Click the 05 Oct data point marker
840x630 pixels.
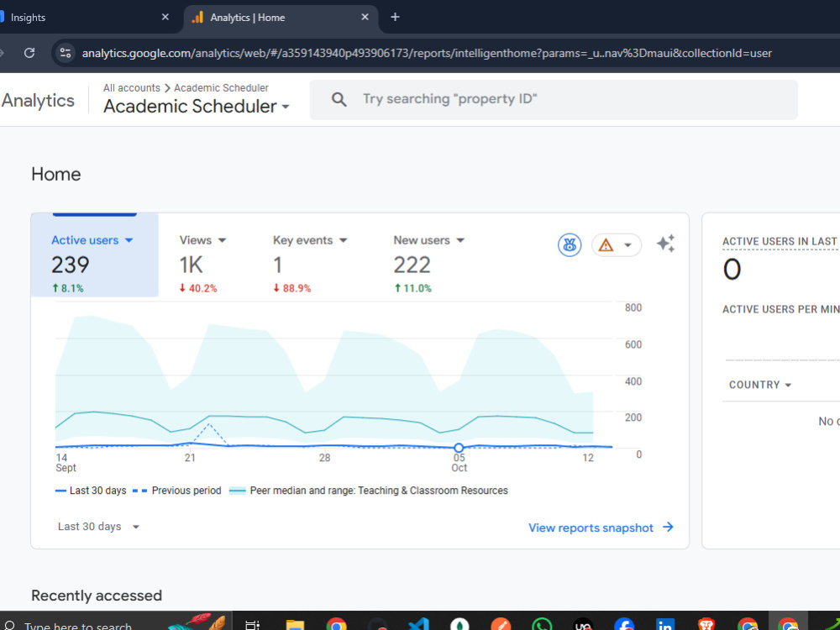pos(459,448)
